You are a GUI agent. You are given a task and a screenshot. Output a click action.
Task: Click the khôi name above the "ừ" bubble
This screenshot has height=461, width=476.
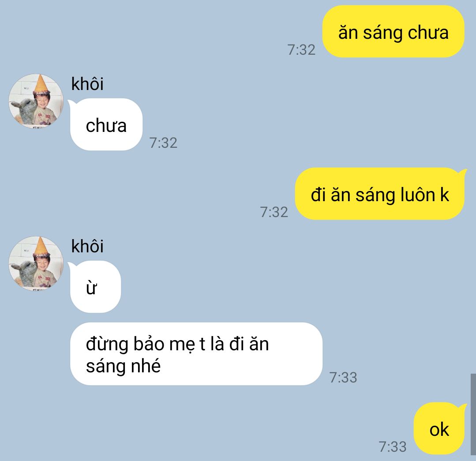pos(87,246)
